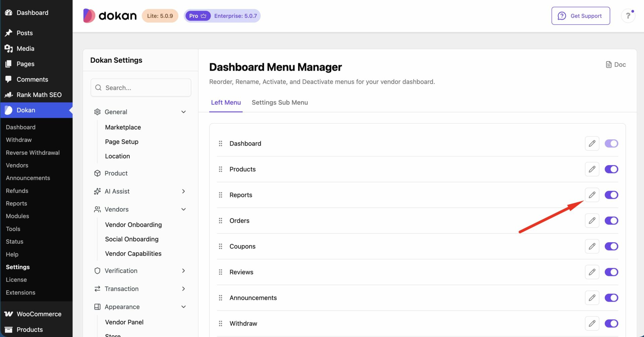Expand the Verification settings chevron

pyautogui.click(x=183, y=271)
